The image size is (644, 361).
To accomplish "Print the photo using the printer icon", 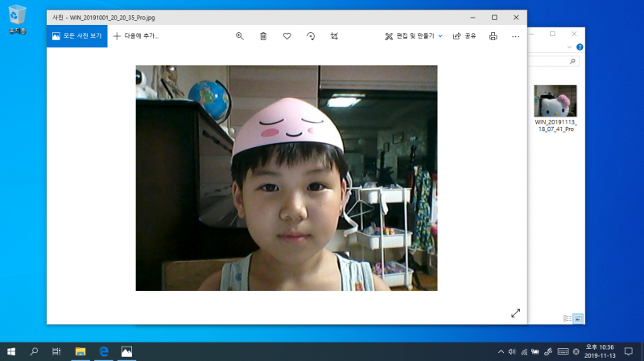I will tap(493, 36).
